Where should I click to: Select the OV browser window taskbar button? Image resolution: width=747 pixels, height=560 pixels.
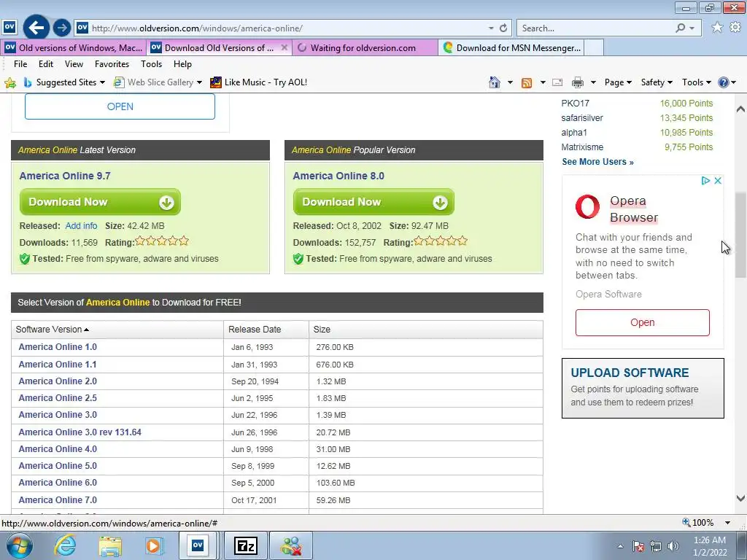click(x=198, y=545)
